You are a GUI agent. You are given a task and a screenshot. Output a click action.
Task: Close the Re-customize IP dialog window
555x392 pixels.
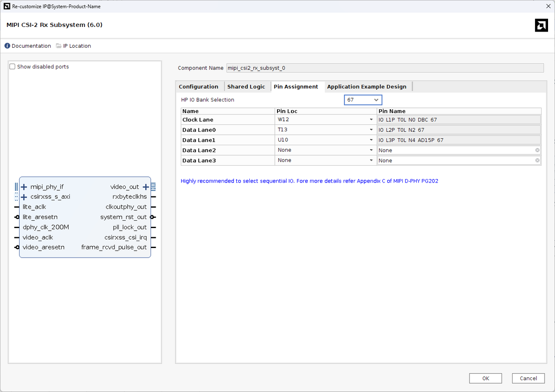[x=548, y=6]
